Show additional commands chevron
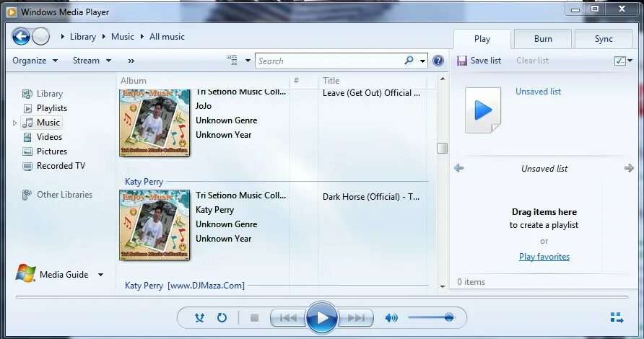Image resolution: width=644 pixels, height=339 pixels. 131,61
